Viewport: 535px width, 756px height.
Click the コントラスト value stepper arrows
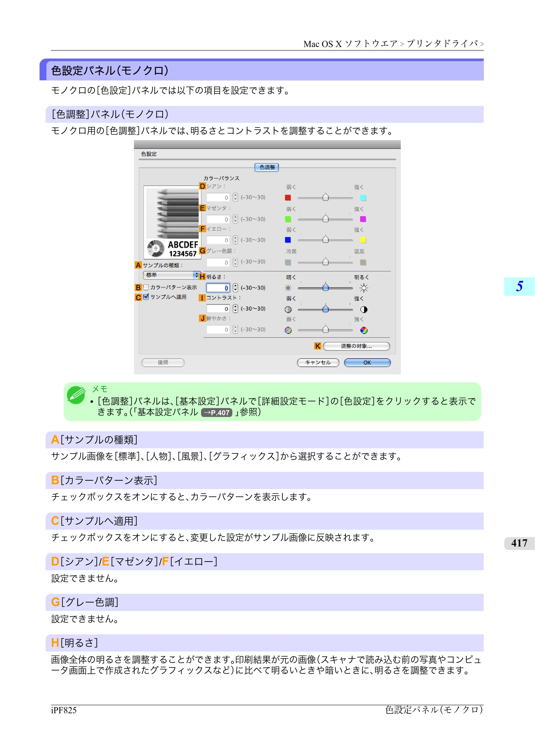click(x=235, y=309)
